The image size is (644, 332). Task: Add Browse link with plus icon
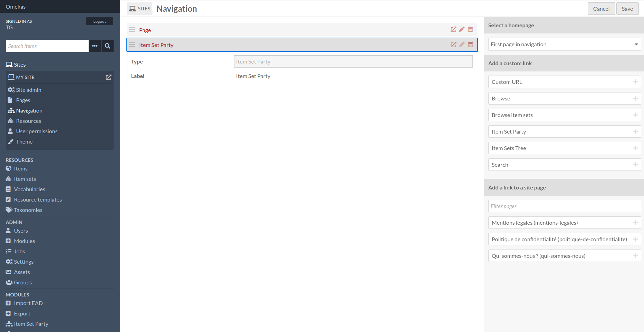(x=635, y=98)
